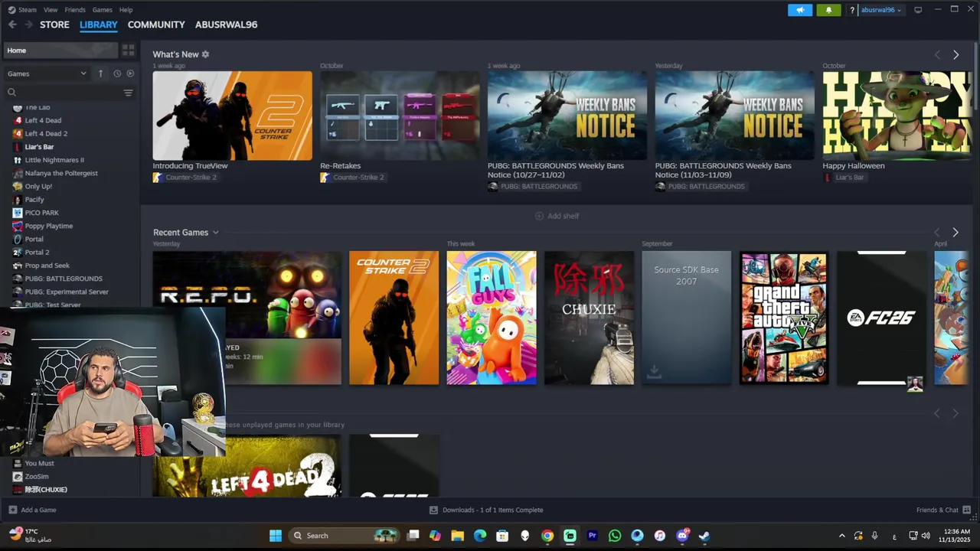Open the Games menu

102,10
